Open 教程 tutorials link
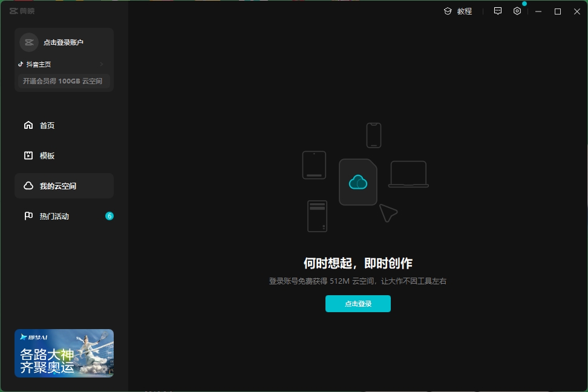The image size is (588, 392). (x=464, y=11)
